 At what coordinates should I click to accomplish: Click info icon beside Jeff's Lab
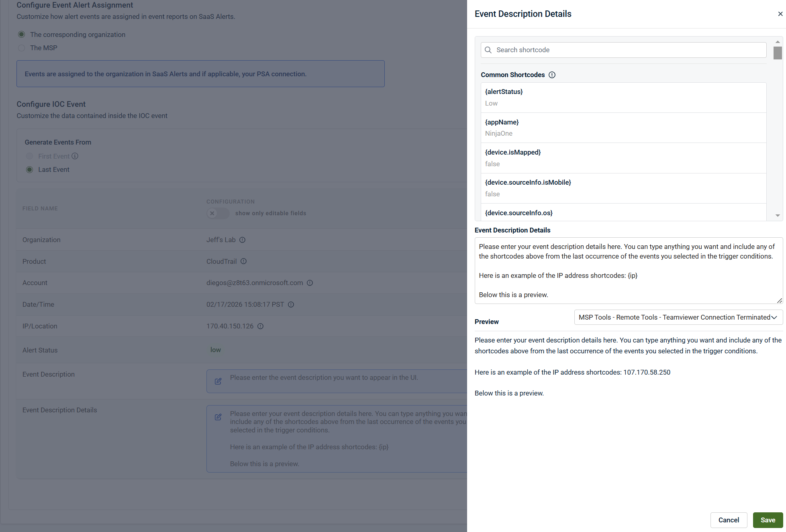click(242, 240)
